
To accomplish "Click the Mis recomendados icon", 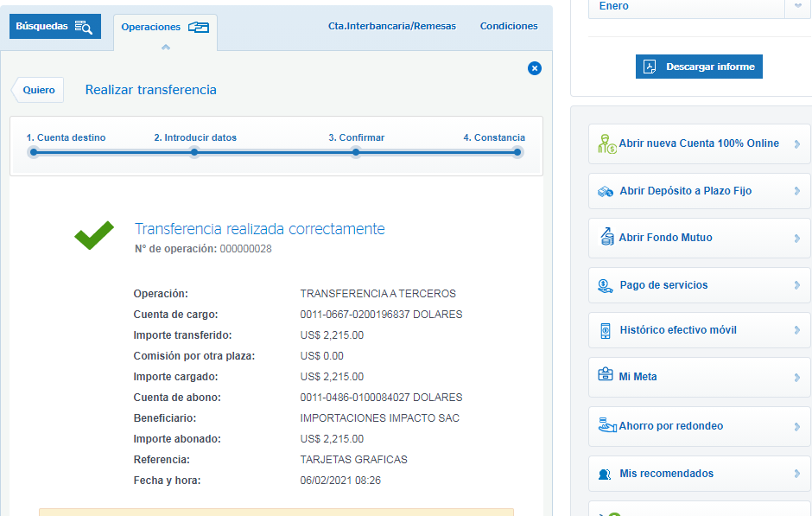I will pos(605,474).
